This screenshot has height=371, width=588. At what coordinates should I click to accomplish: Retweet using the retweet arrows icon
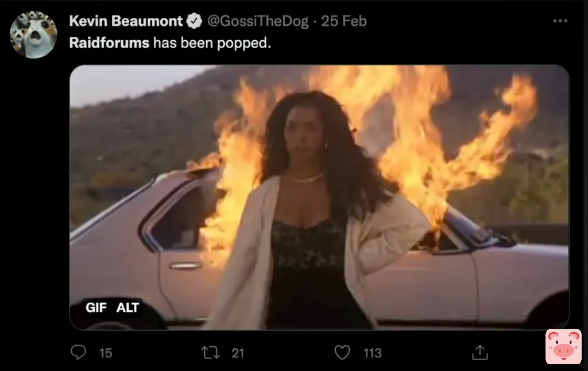(211, 353)
